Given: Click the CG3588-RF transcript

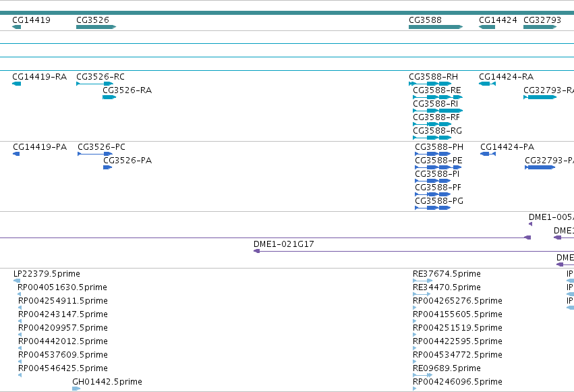Looking at the screenshot, I should 436,117.
